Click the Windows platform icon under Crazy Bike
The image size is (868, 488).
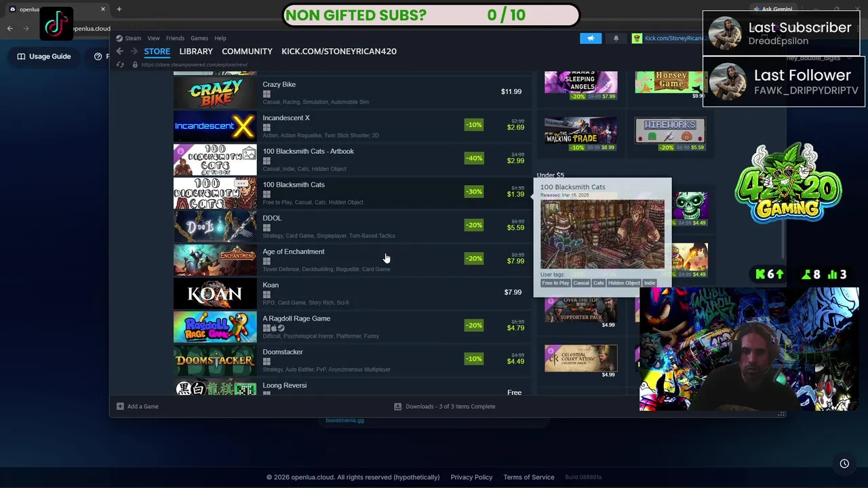point(267,94)
